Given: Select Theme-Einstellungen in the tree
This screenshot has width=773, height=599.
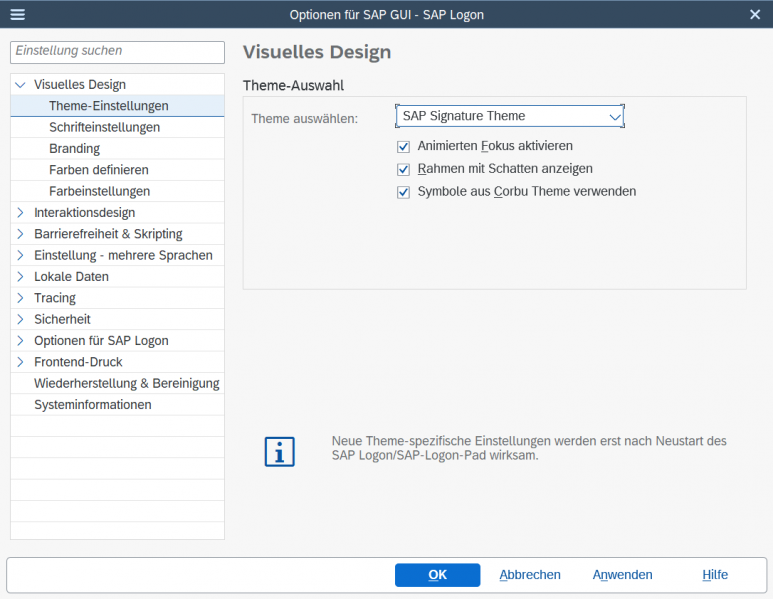Looking at the screenshot, I should (x=117, y=106).
